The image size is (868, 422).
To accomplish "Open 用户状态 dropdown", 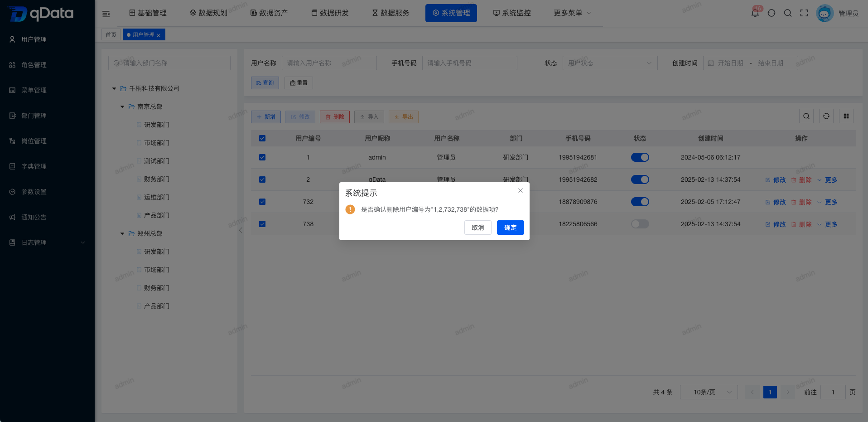I will click(x=610, y=63).
